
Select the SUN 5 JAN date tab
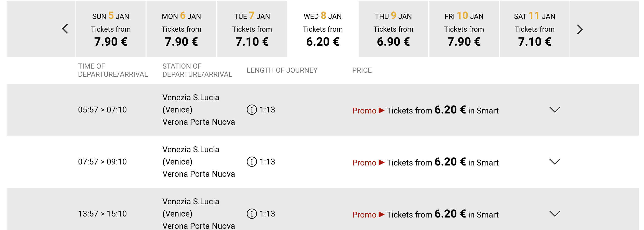click(x=111, y=29)
